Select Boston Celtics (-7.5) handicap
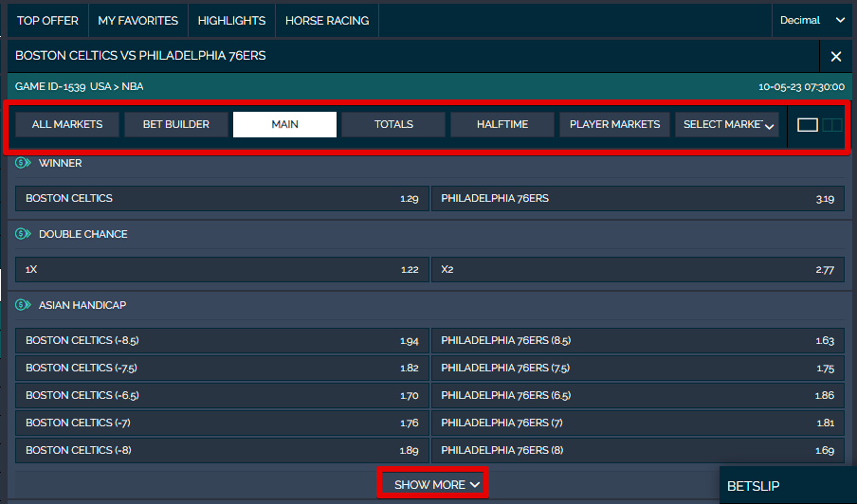 click(x=222, y=368)
